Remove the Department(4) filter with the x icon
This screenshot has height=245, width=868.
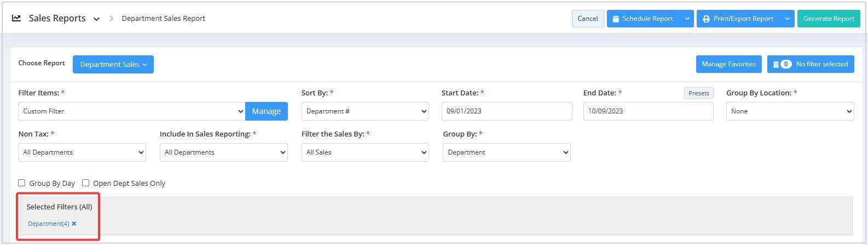[74, 224]
